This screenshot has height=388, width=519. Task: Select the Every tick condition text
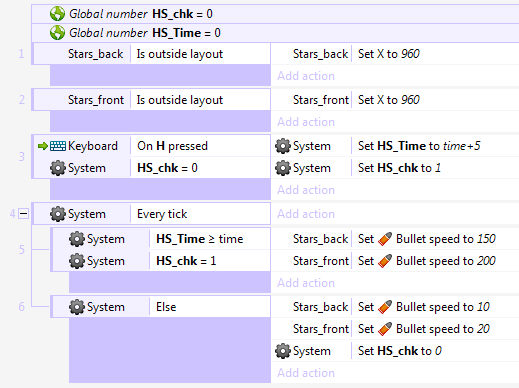[162, 214]
